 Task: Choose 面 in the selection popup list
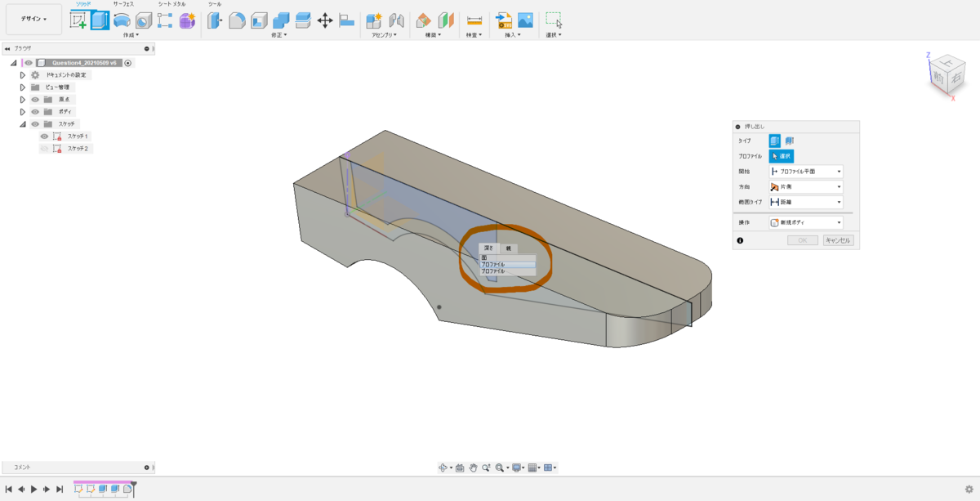coord(507,257)
